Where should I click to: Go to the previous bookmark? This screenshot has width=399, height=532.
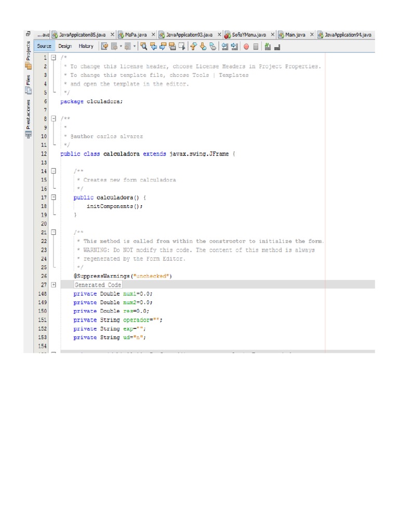click(x=193, y=46)
